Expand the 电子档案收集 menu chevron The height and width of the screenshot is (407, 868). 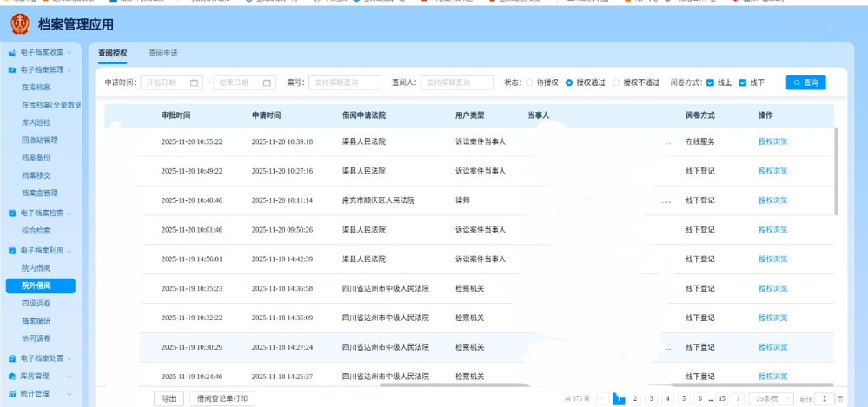[x=70, y=53]
